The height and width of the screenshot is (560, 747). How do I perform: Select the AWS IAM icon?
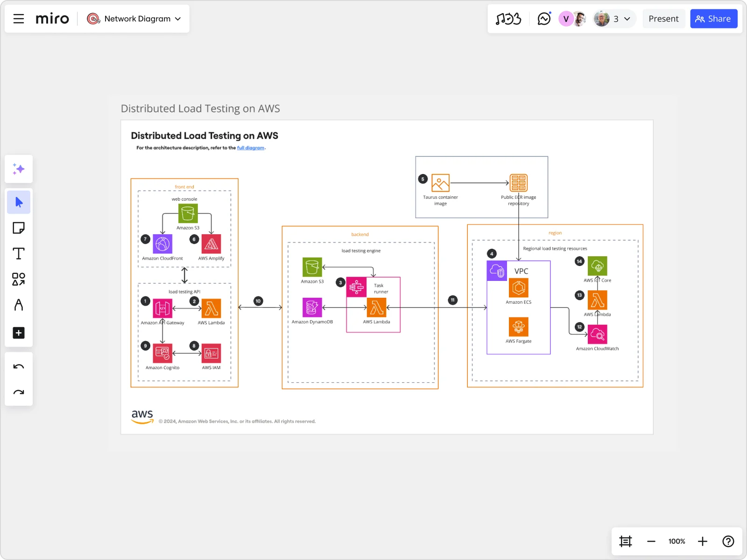(211, 353)
